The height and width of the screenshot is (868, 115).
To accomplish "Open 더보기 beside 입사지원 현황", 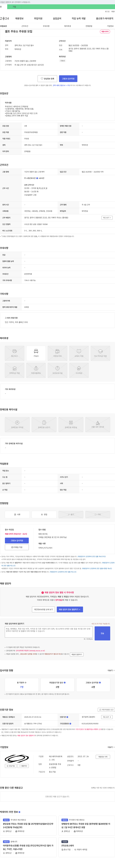I will (111, 671).
